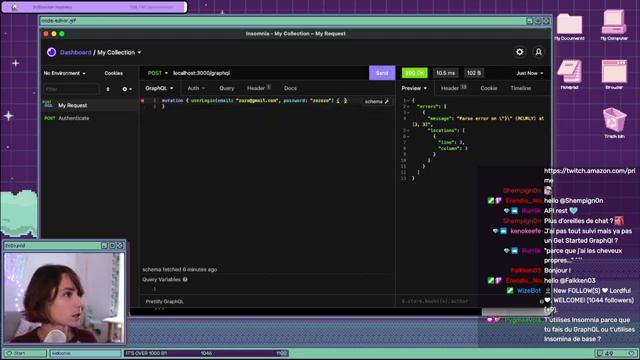Screen dimensions: 640x360
Task: Open the Trash bin desktop icon
Action: click(x=614, y=122)
